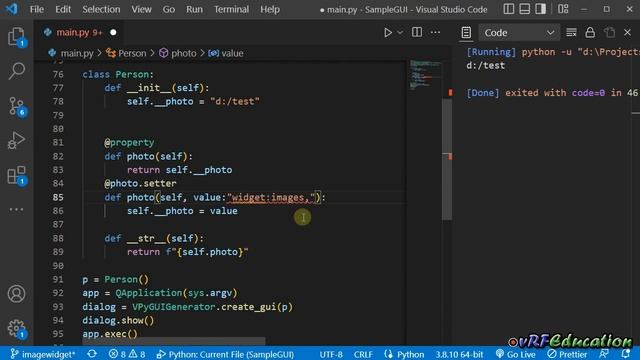
Task: Click "dialog.show()" on line 94
Action: (x=118, y=320)
